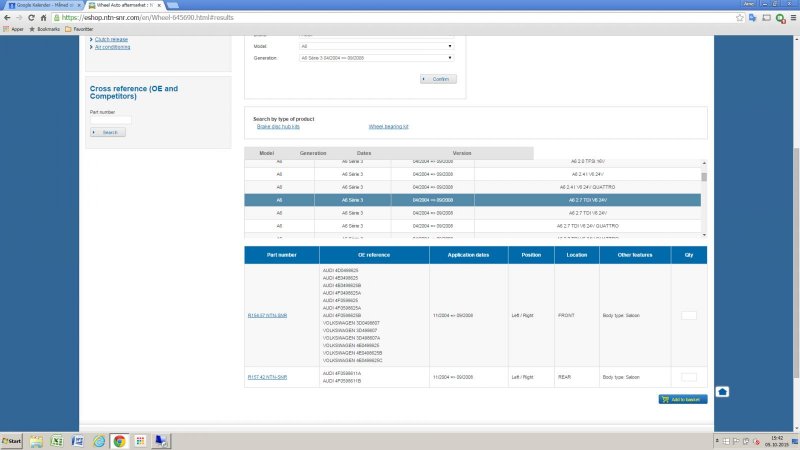
Task: Click the vehicle list scrollbar thumb
Action: [704, 176]
